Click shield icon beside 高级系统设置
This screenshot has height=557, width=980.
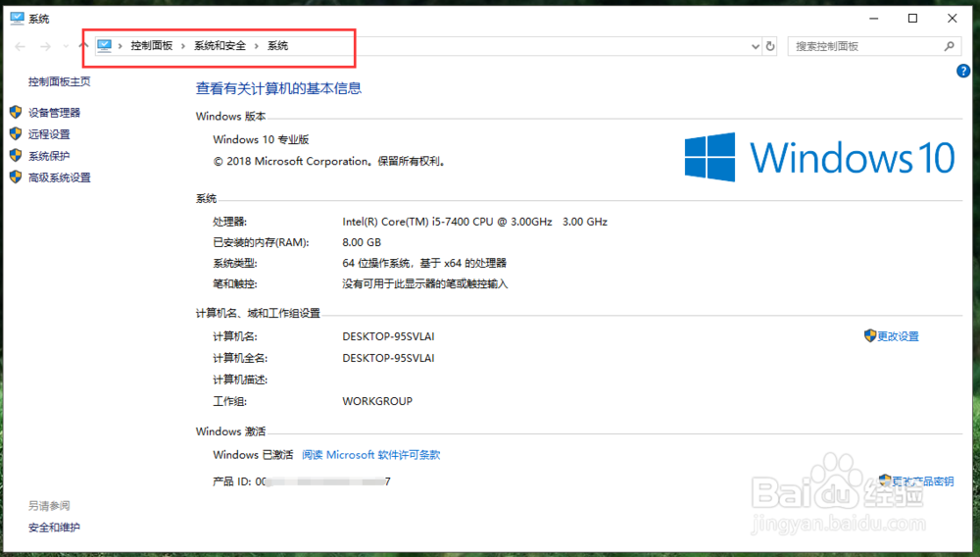point(16,177)
